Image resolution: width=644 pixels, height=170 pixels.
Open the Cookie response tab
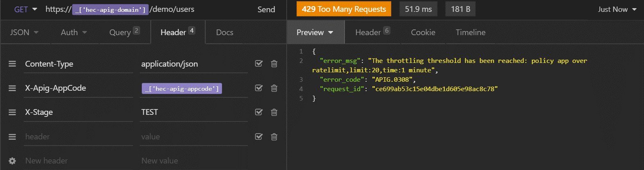click(423, 32)
